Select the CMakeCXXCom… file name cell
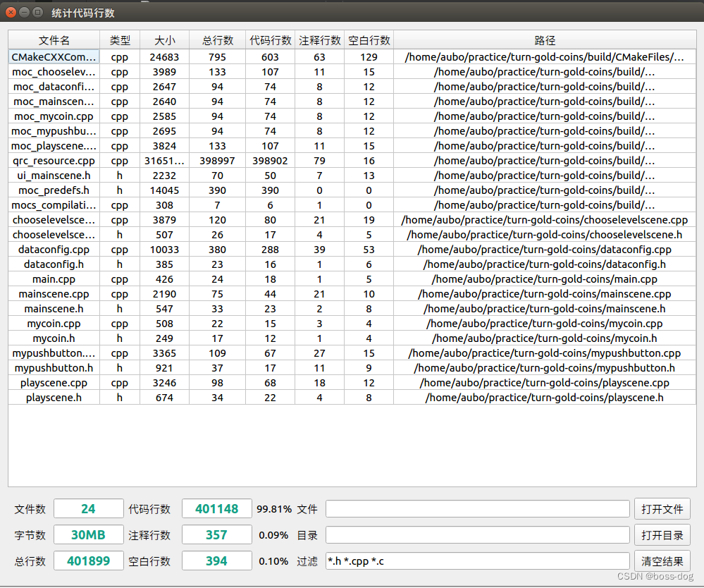The image size is (704, 588). click(54, 57)
